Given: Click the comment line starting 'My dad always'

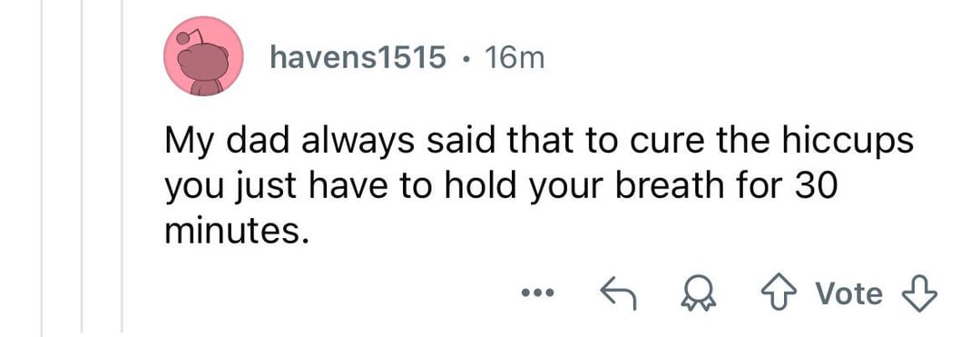Looking at the screenshot, I should tap(538, 143).
